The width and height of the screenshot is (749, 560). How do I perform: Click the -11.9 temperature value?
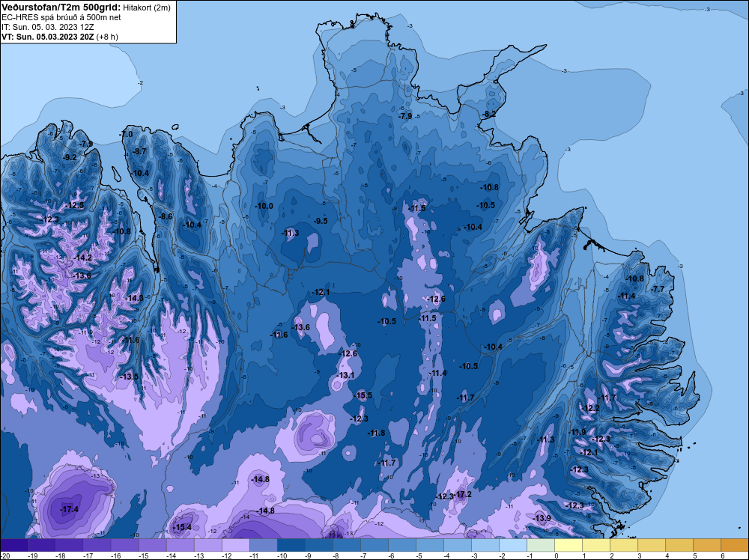pos(577,432)
